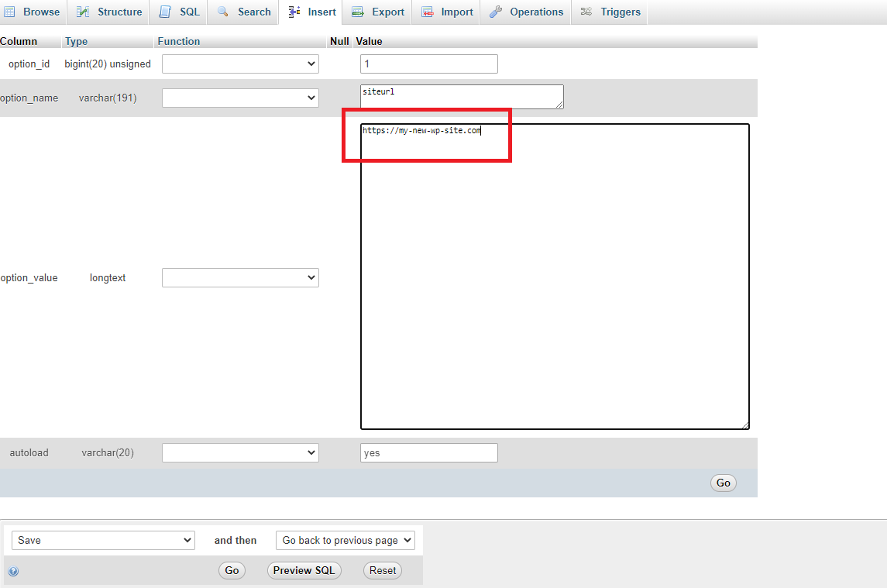Click the option_name siteurl text field
Viewport: 887px width, 588px height.
pos(462,97)
